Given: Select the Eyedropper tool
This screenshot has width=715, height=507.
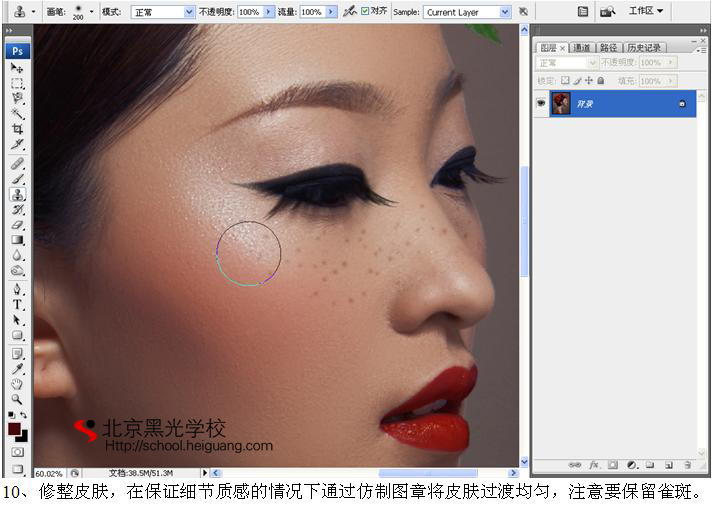Looking at the screenshot, I should 17,369.
